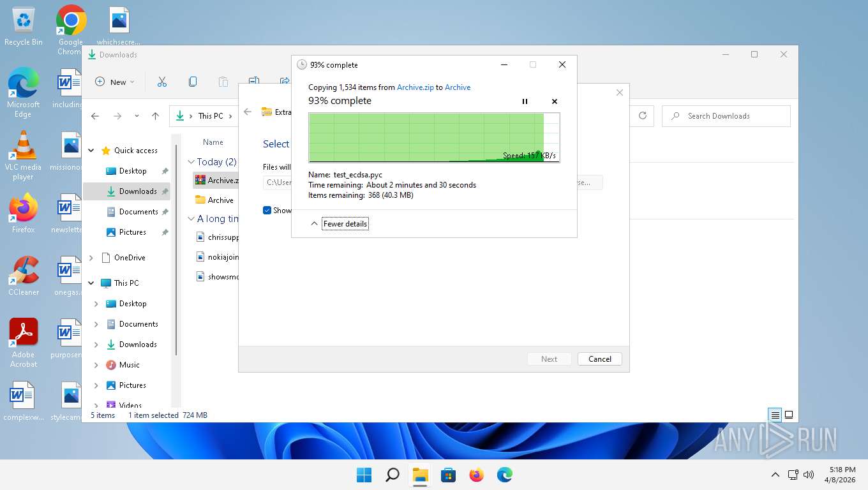868x490 pixels.
Task: Go forward in File Explorer
Action: 117,116
